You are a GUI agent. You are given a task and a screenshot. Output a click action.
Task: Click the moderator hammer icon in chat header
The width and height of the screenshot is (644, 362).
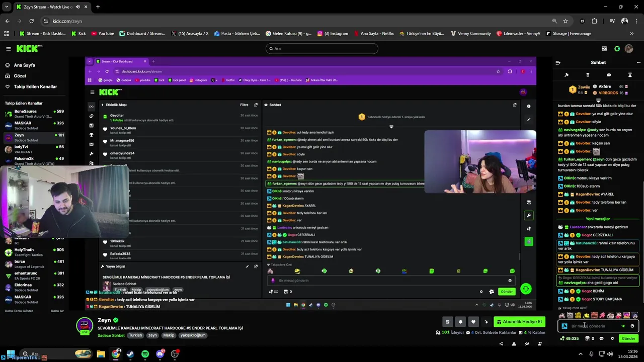click(567, 75)
